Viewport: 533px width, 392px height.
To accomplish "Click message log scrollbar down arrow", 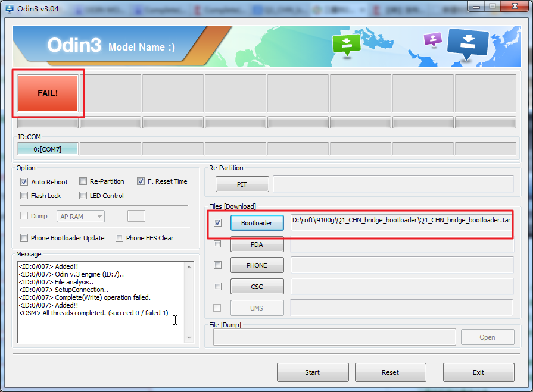I will [x=189, y=338].
